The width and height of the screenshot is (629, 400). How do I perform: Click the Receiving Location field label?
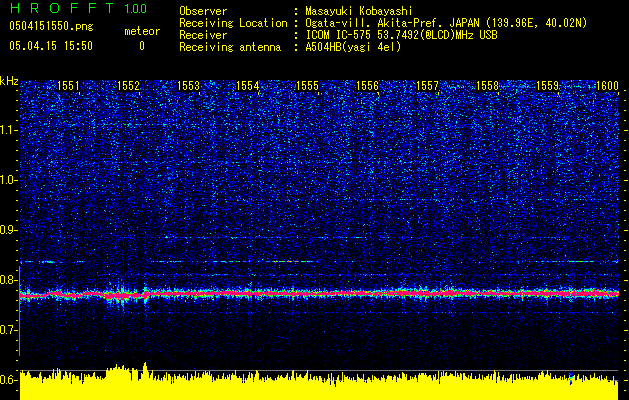pos(233,23)
